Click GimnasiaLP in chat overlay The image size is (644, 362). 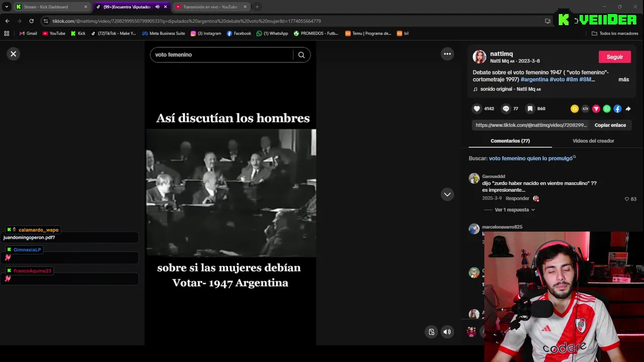[x=27, y=250]
